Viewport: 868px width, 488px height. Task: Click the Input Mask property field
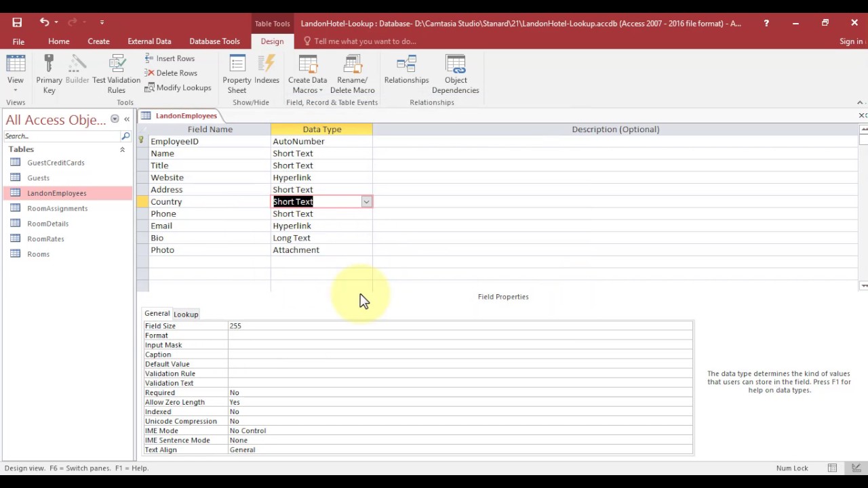(460, 345)
